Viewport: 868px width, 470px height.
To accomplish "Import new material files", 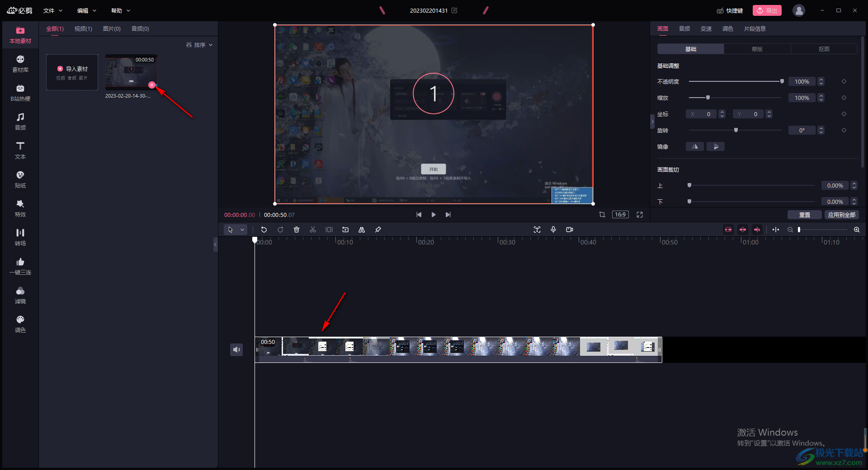I will 72,72.
